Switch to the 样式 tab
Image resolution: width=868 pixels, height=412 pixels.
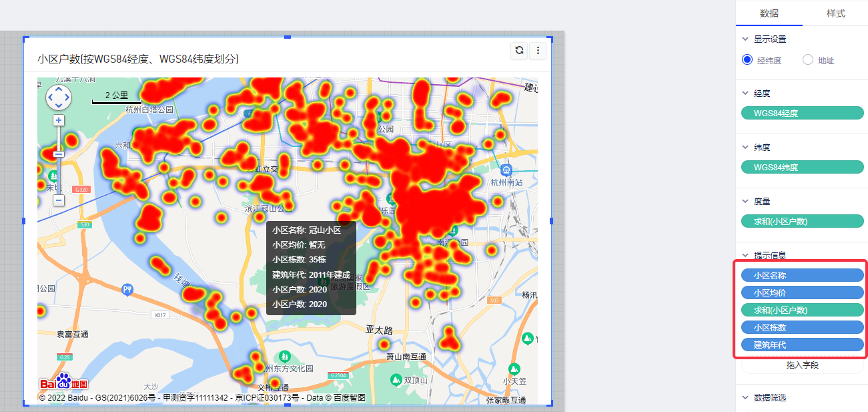coord(835,14)
